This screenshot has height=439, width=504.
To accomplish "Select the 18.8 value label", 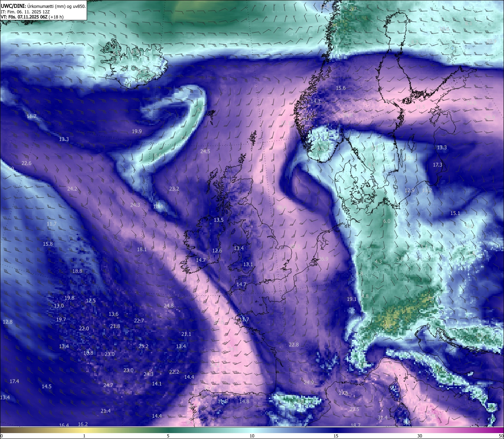I will 77,271.
